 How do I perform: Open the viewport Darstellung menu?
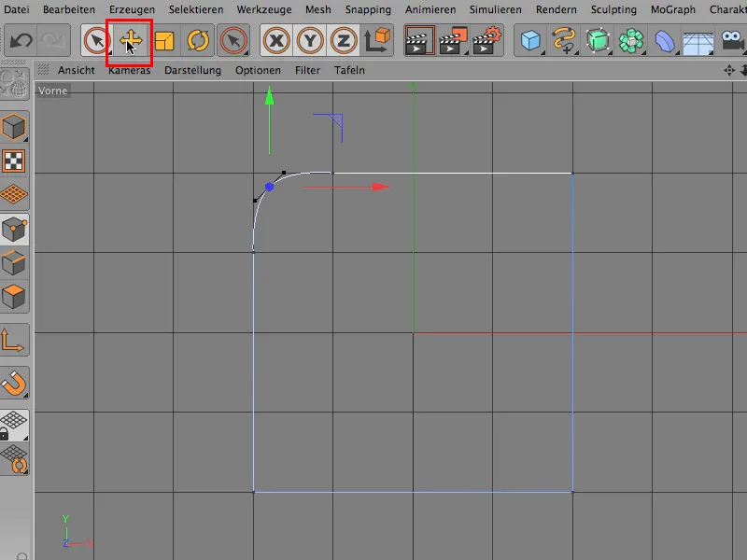[x=193, y=71]
